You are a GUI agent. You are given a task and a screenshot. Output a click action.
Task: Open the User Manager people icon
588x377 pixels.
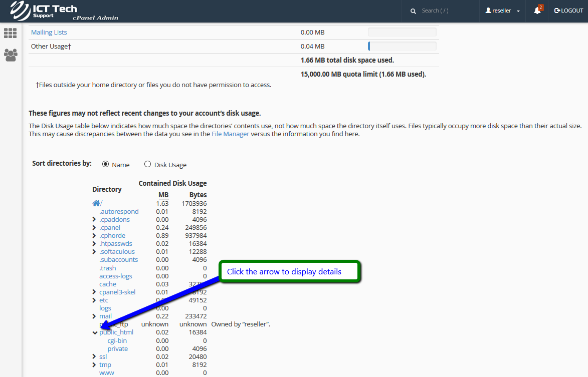click(x=11, y=55)
